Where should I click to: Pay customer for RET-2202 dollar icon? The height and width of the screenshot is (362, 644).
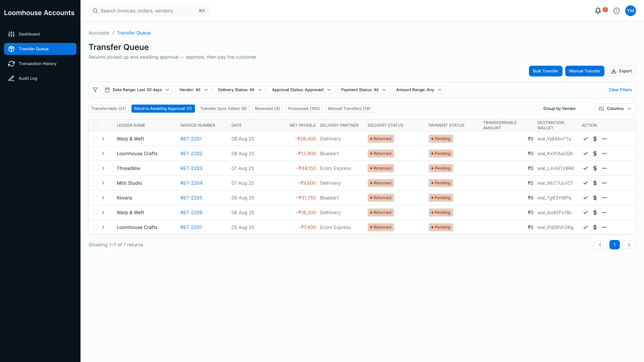click(595, 154)
